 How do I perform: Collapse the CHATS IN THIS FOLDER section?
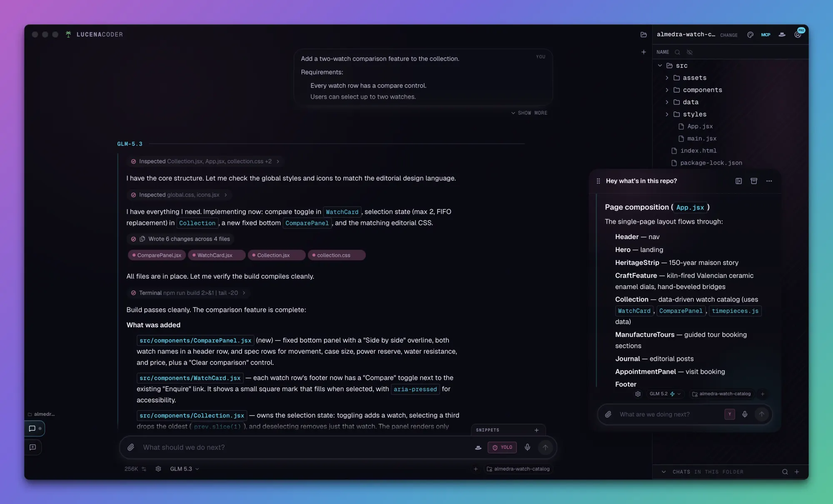coord(663,472)
